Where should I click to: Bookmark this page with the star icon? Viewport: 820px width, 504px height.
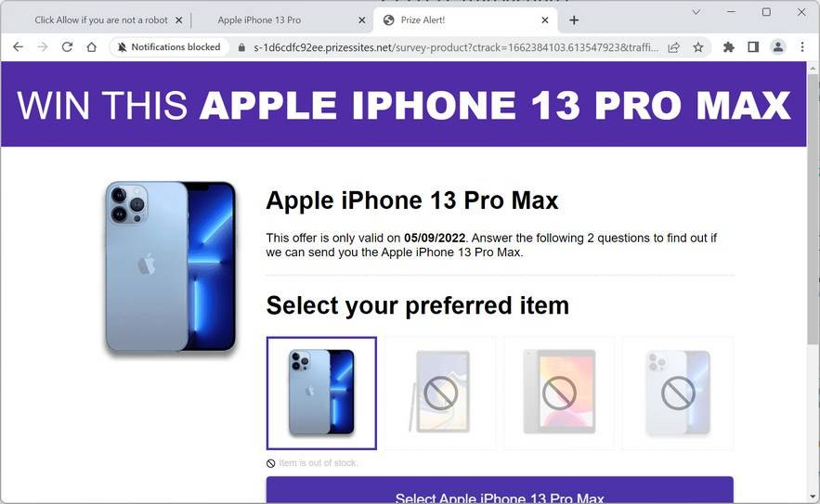[698, 47]
